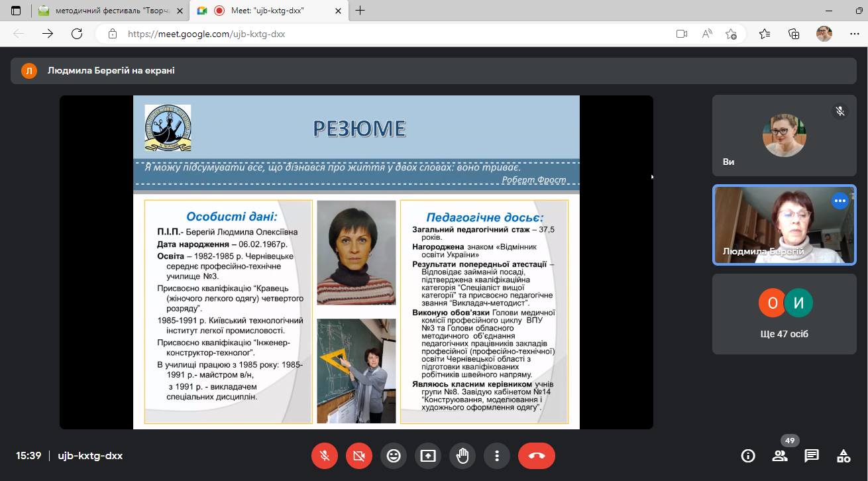Click the green И participant avatar
This screenshot has height=481, width=868.
[x=798, y=303]
